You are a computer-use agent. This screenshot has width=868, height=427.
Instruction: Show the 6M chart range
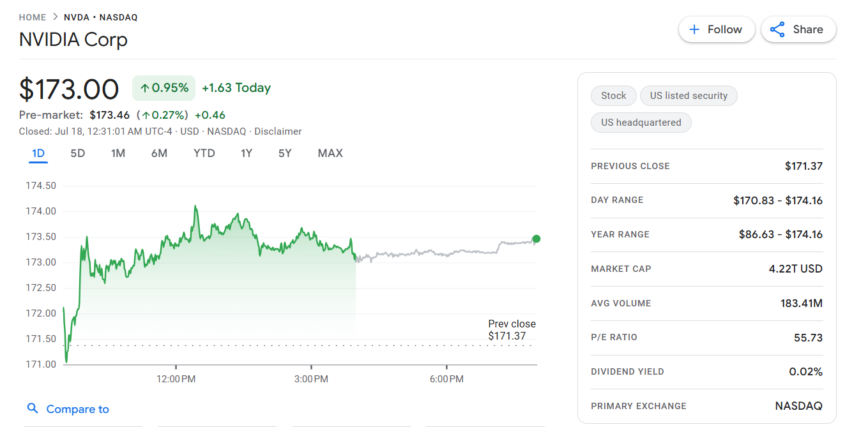tap(159, 153)
